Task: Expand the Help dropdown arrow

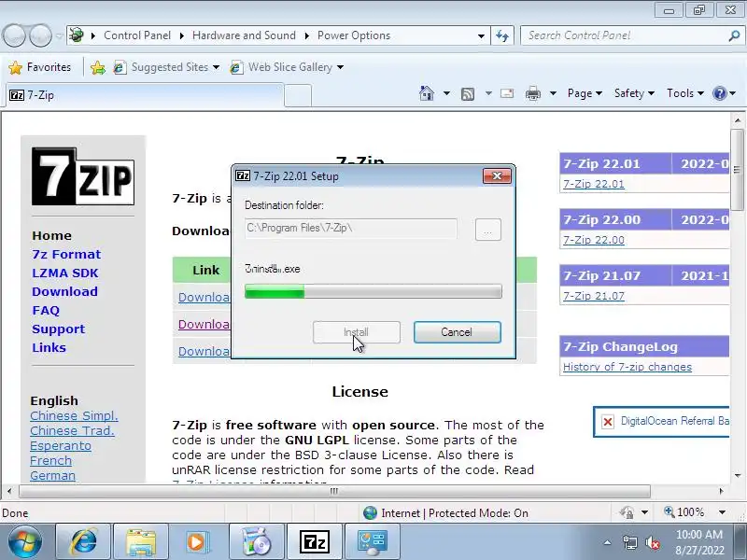Action: tap(733, 94)
